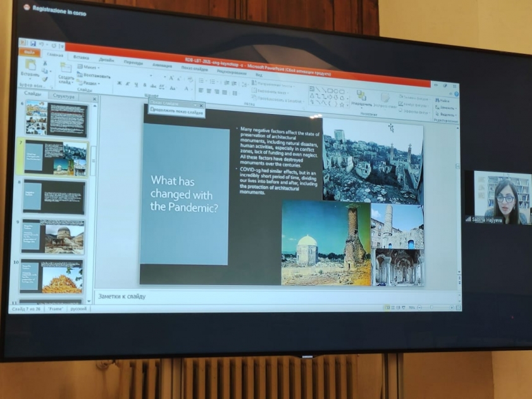The image size is (532, 399).
Task: Select the rectangle shape in shapes gallery
Action: (330, 91)
